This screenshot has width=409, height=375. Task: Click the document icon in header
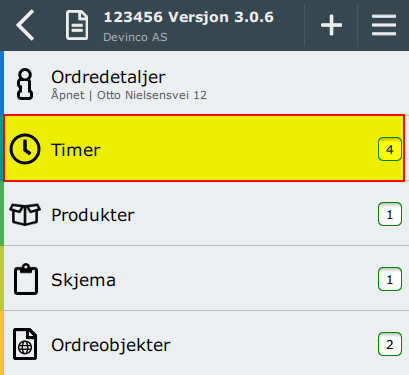click(77, 25)
